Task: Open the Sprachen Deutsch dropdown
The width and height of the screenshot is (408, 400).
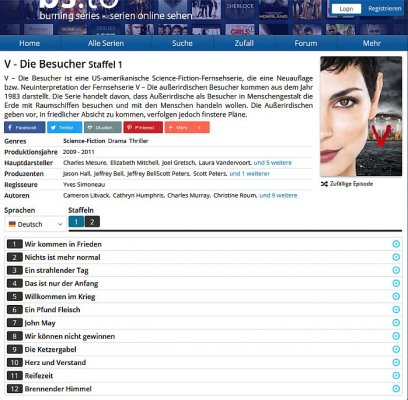Action: point(35,224)
